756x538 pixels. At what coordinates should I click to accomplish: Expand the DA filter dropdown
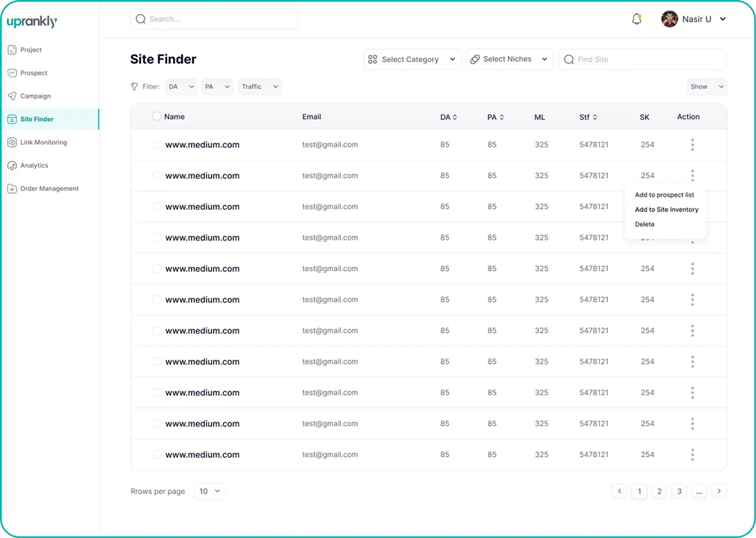[181, 86]
